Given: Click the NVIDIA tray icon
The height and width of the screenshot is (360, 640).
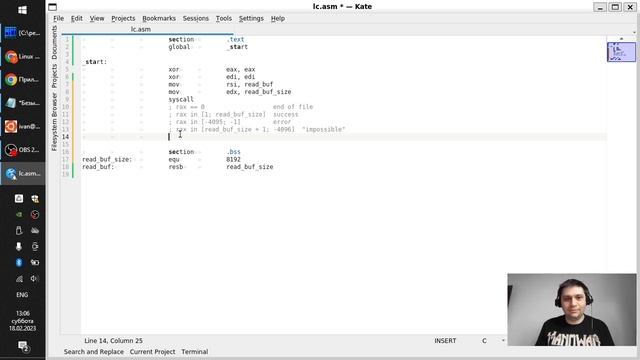Looking at the screenshot, I should 19,215.
